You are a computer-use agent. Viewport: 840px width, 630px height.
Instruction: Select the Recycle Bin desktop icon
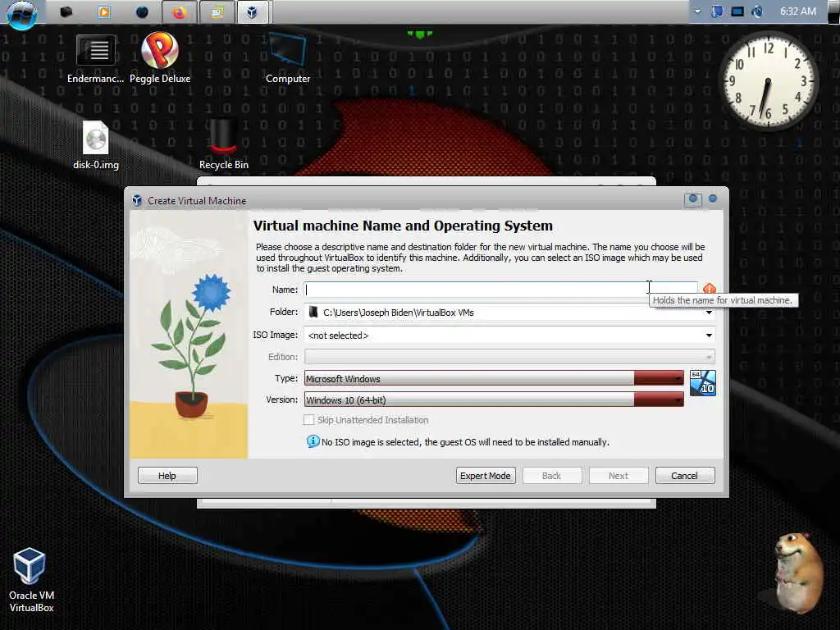[x=223, y=144]
